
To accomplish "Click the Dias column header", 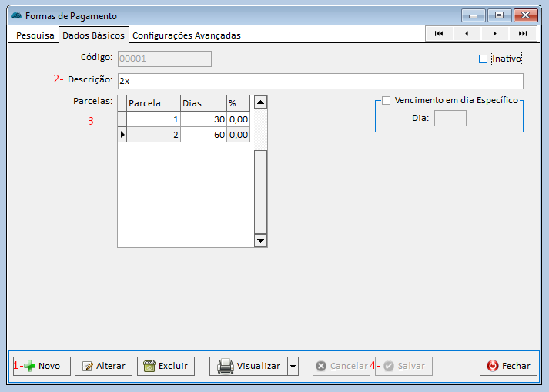I will (203, 102).
